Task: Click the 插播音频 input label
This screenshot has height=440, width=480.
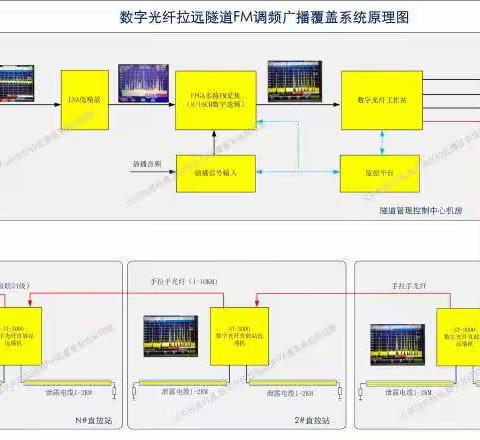Action: coord(147,164)
